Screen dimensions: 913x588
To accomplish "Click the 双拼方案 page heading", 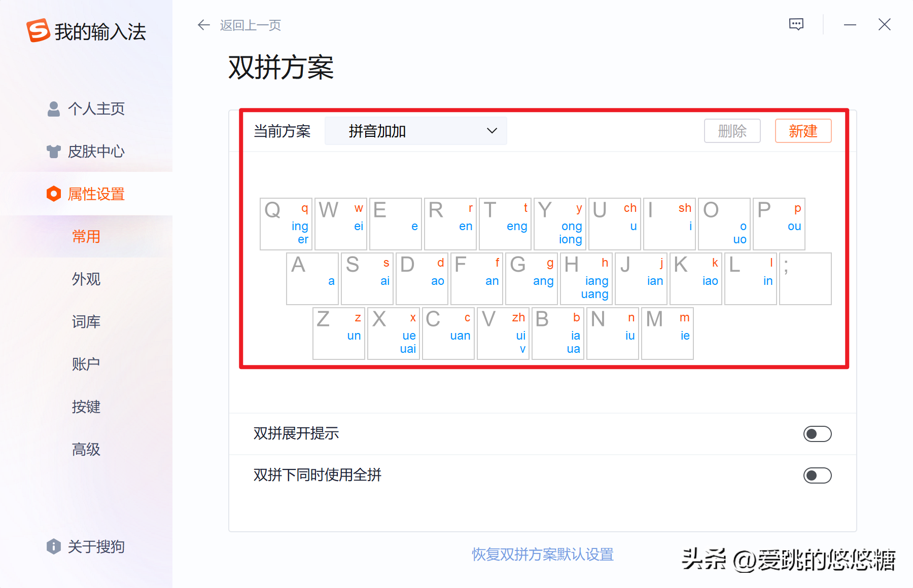I will click(281, 67).
